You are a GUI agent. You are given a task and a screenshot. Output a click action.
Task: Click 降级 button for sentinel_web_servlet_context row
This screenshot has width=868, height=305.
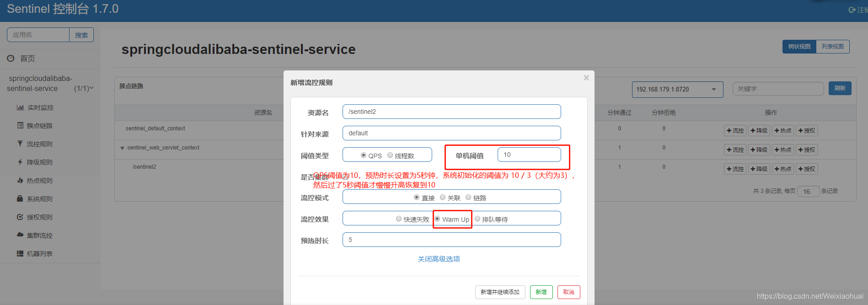tap(759, 150)
